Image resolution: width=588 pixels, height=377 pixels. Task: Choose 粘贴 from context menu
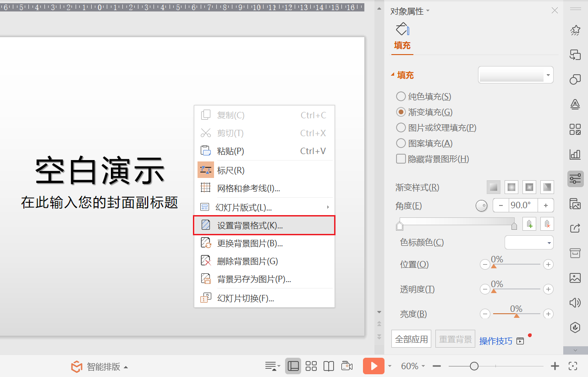coord(264,151)
